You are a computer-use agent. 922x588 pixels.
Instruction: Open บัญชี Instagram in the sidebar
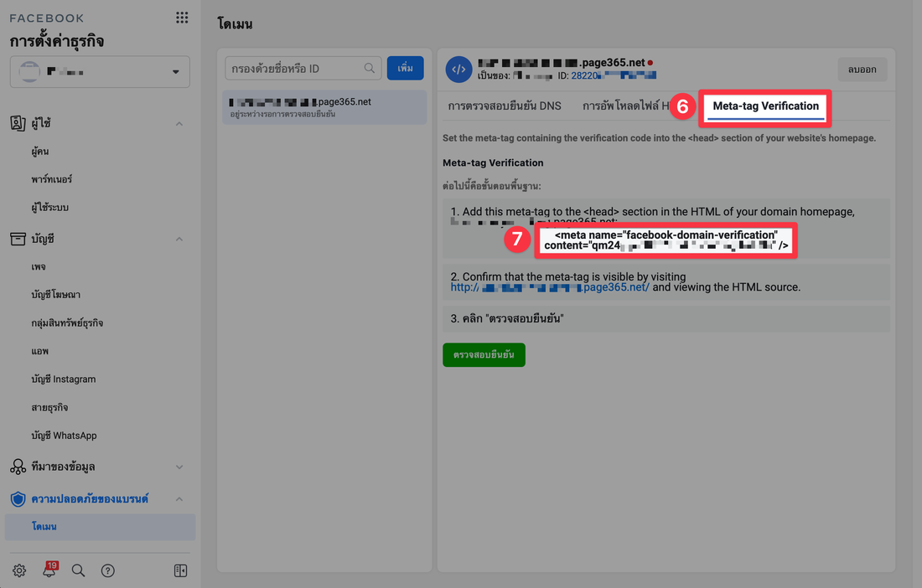64,379
